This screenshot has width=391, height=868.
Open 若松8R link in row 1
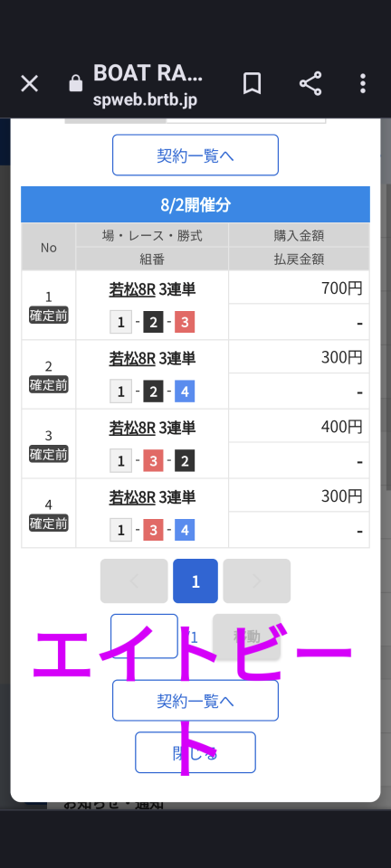[x=132, y=289]
